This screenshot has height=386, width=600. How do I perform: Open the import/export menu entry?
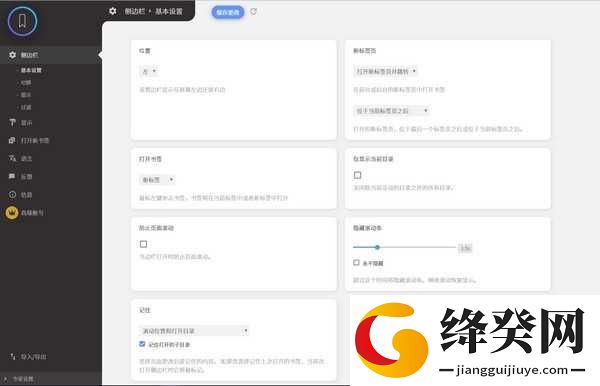(34, 357)
